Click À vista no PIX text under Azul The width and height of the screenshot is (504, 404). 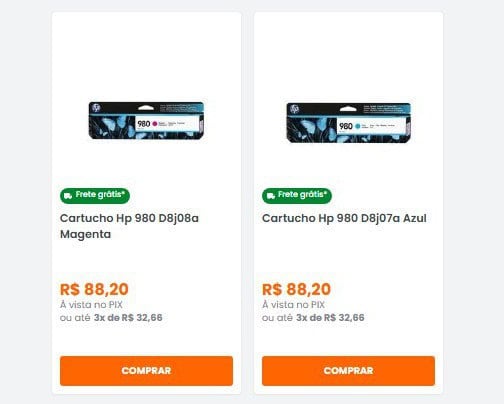click(293, 305)
